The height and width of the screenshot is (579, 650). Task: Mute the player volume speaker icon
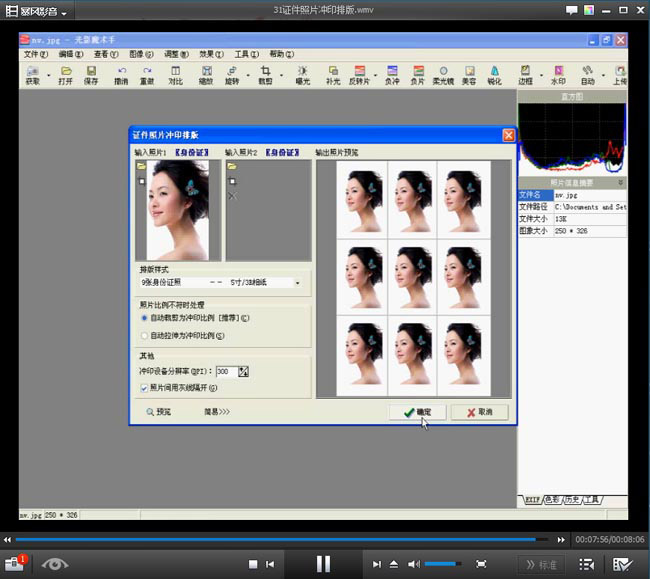pos(413,564)
